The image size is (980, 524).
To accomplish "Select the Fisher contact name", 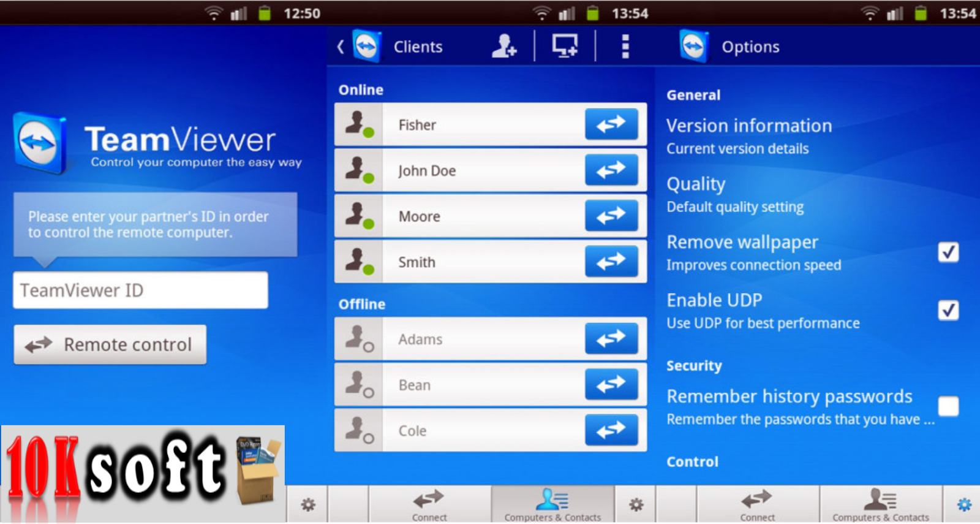I will click(417, 125).
